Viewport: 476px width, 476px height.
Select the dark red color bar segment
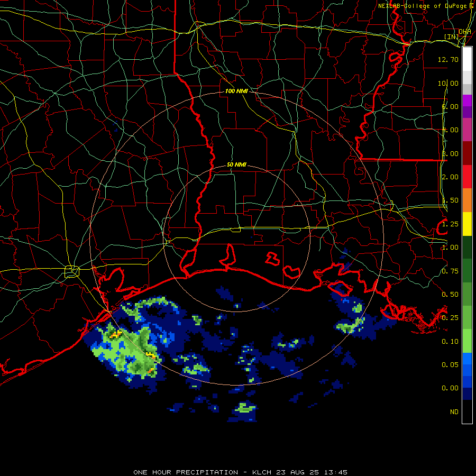pos(467,153)
